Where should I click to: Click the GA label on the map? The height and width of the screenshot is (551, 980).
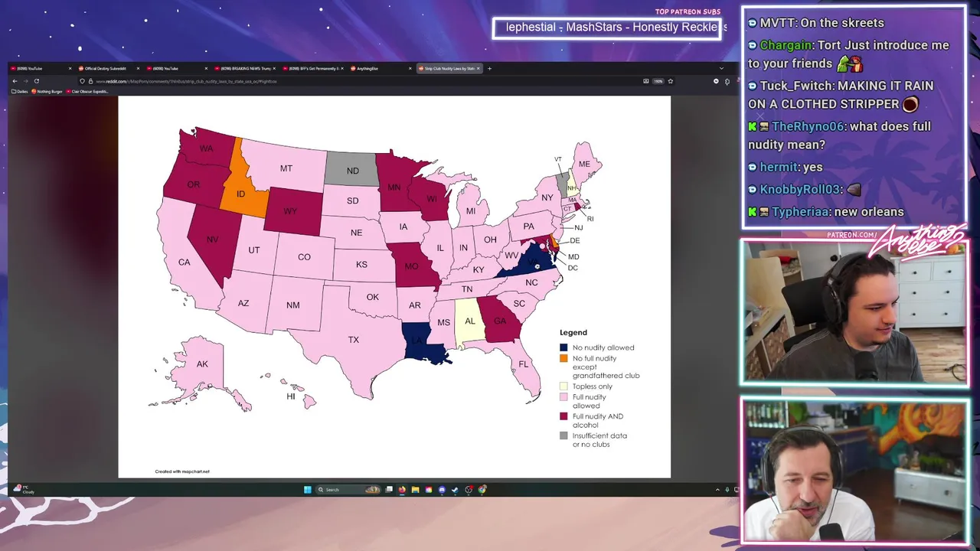(x=500, y=321)
